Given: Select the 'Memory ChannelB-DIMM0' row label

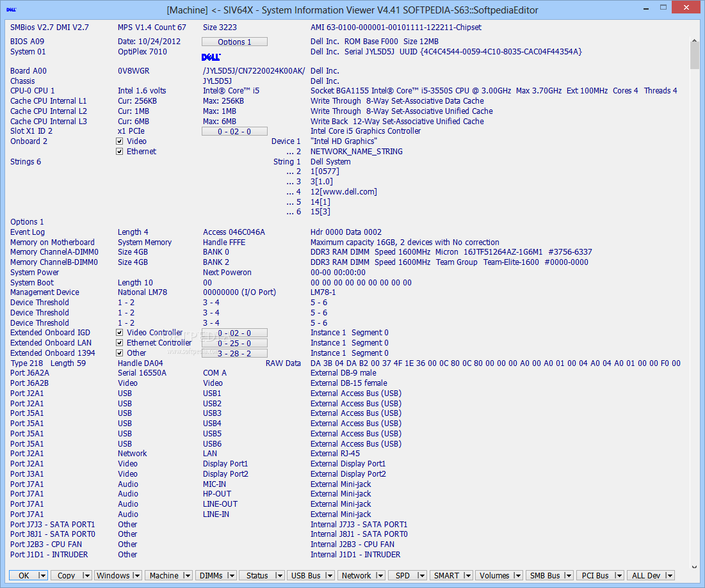Looking at the screenshot, I should [54, 262].
